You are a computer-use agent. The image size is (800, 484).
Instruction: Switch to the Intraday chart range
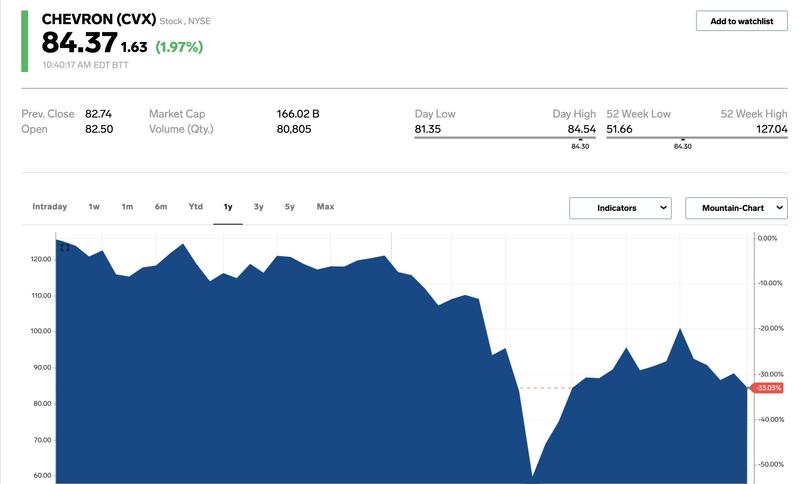click(x=49, y=207)
